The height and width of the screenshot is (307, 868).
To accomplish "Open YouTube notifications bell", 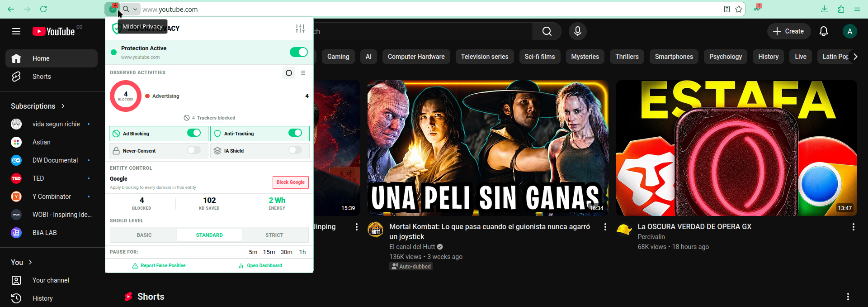I will click(x=824, y=31).
